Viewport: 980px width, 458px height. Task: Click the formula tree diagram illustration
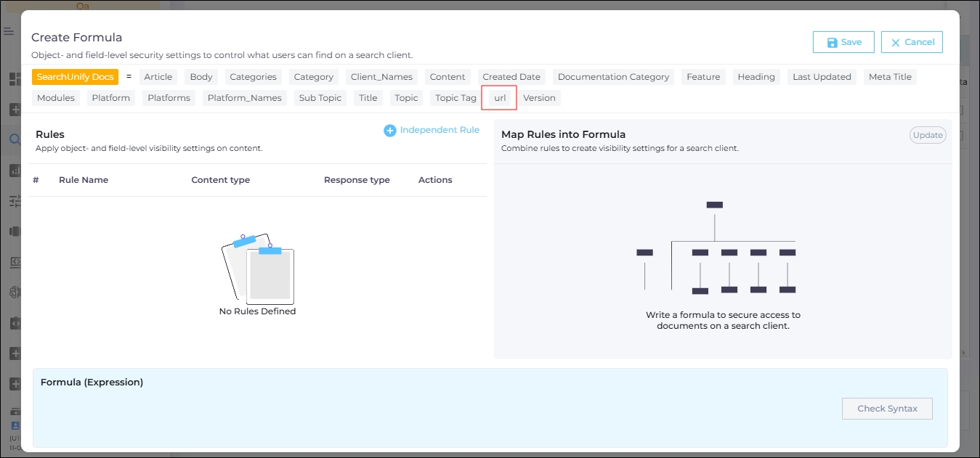click(716, 248)
